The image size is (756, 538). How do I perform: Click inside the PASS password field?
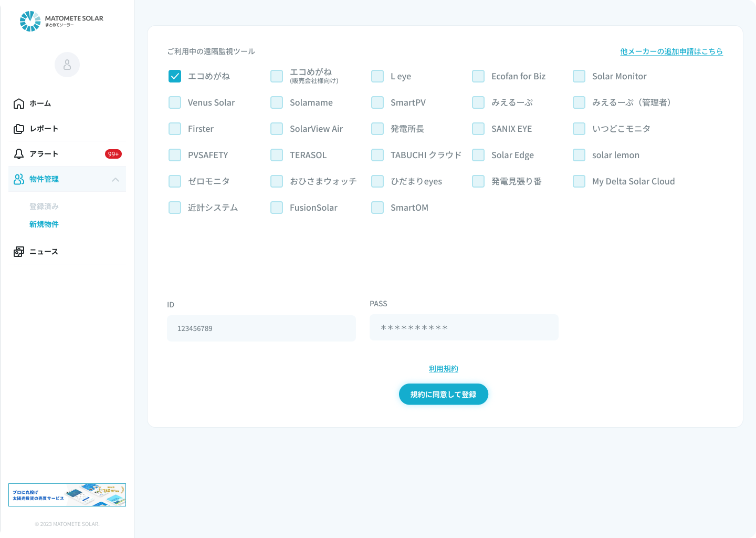pyautogui.click(x=464, y=327)
